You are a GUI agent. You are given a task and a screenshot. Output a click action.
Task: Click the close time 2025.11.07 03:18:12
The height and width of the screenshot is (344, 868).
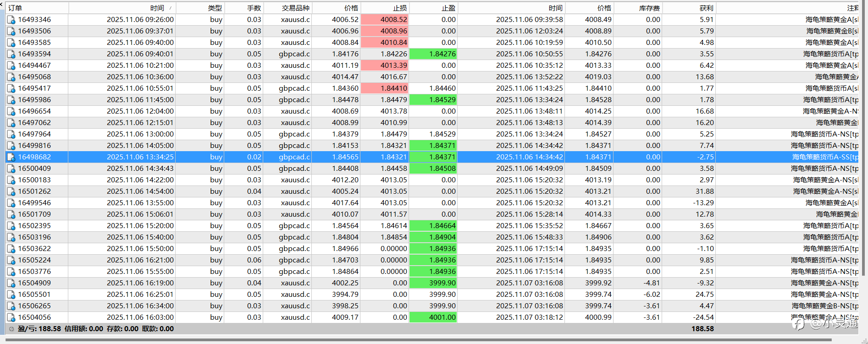[530, 317]
